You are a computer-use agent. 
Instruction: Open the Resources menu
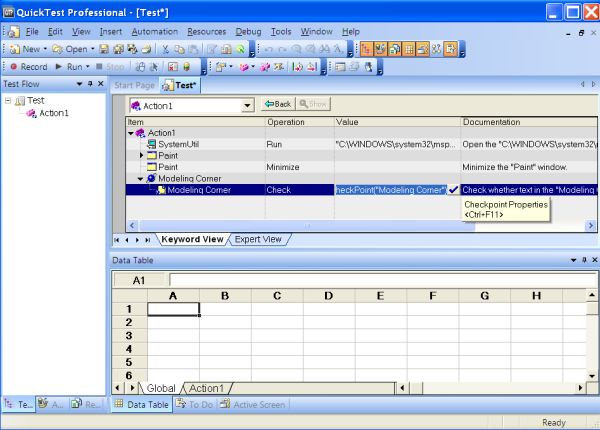(207, 32)
